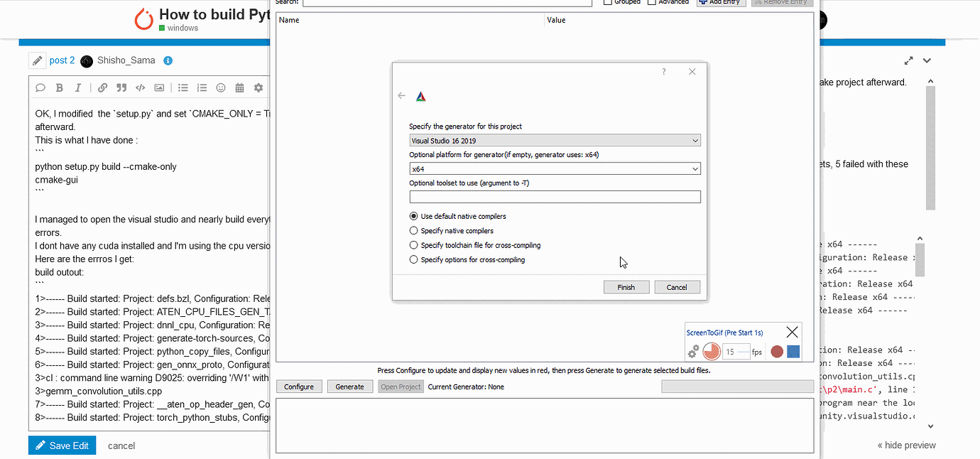Image resolution: width=980 pixels, height=459 pixels.
Task: Click the question mark help button in dialog
Action: (x=664, y=72)
